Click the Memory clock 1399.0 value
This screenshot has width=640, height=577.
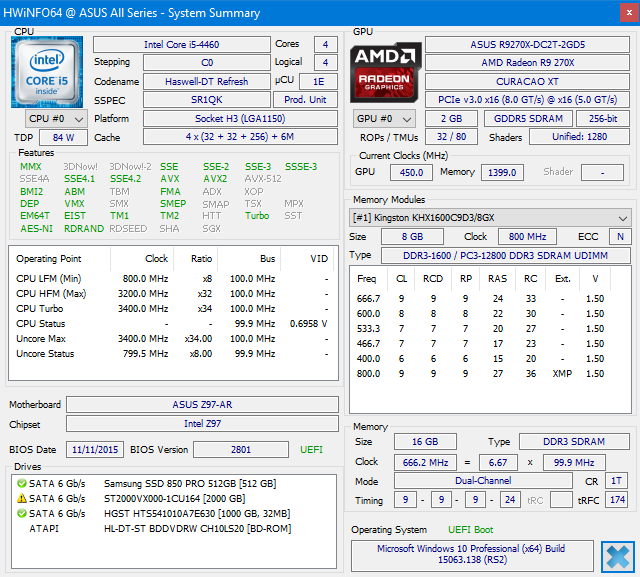[502, 173]
